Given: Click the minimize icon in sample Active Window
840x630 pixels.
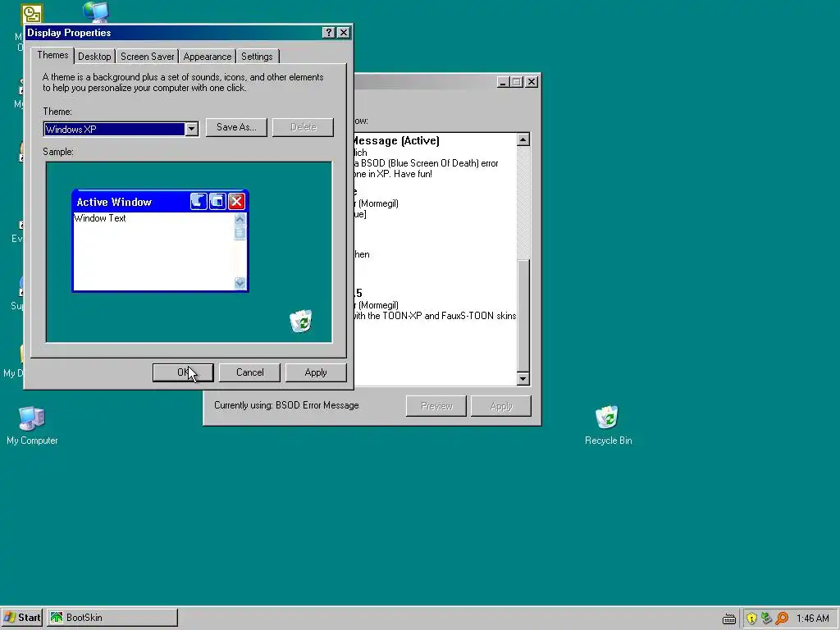Looking at the screenshot, I should click(x=199, y=202).
